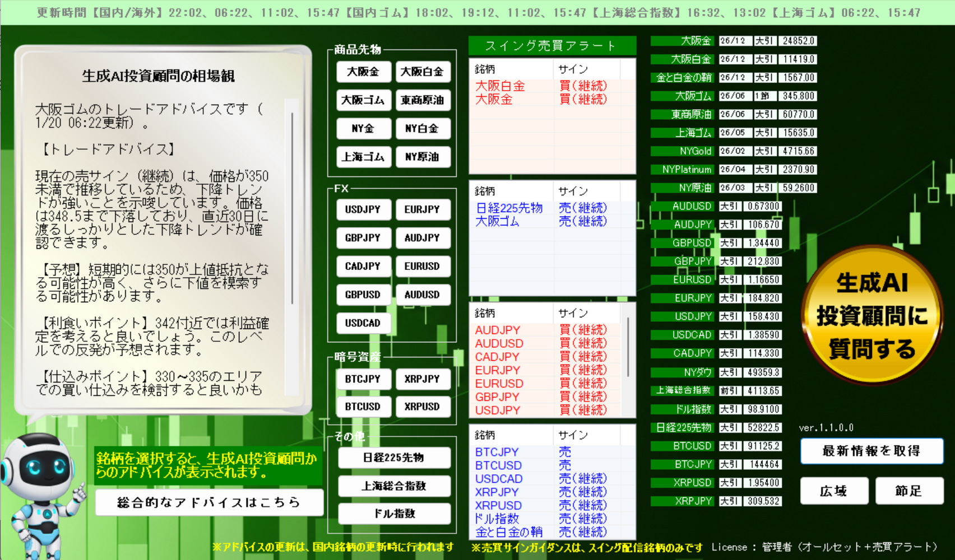The image size is (955, 560).
Task: Click the FX buy-signal list scrollbar
Action: 629,347
